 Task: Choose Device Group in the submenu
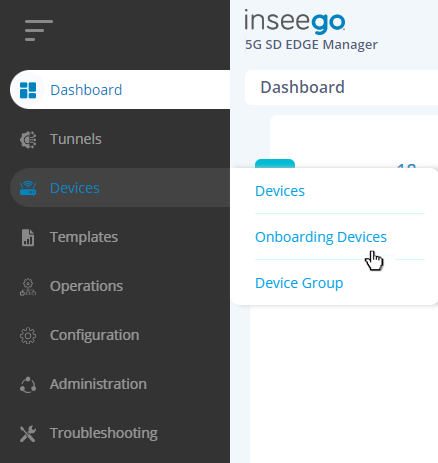(299, 283)
